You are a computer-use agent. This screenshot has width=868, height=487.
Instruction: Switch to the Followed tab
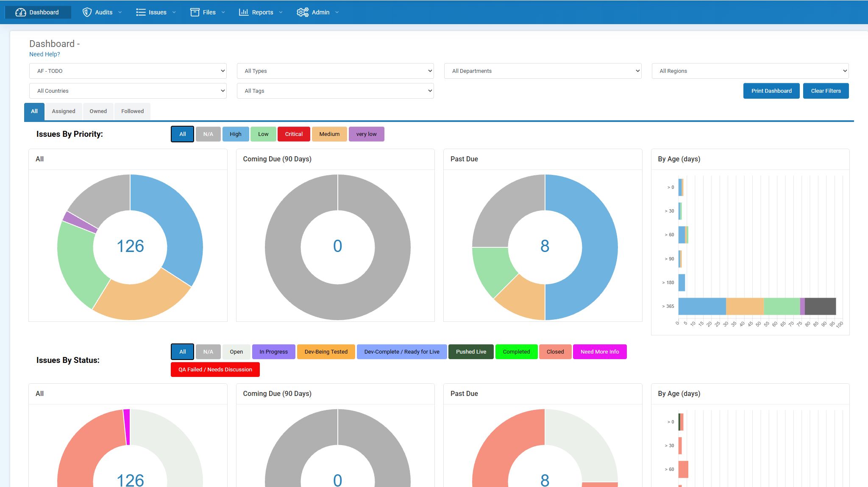click(x=133, y=111)
